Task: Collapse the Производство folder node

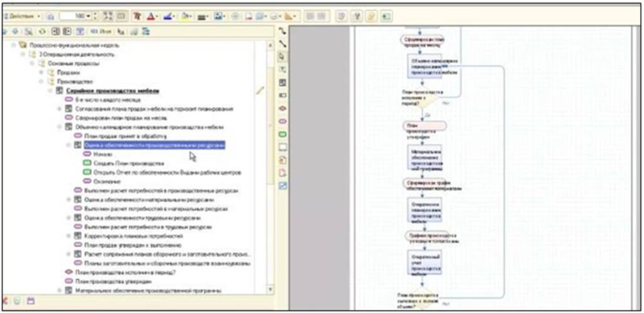Action: pos(41,81)
